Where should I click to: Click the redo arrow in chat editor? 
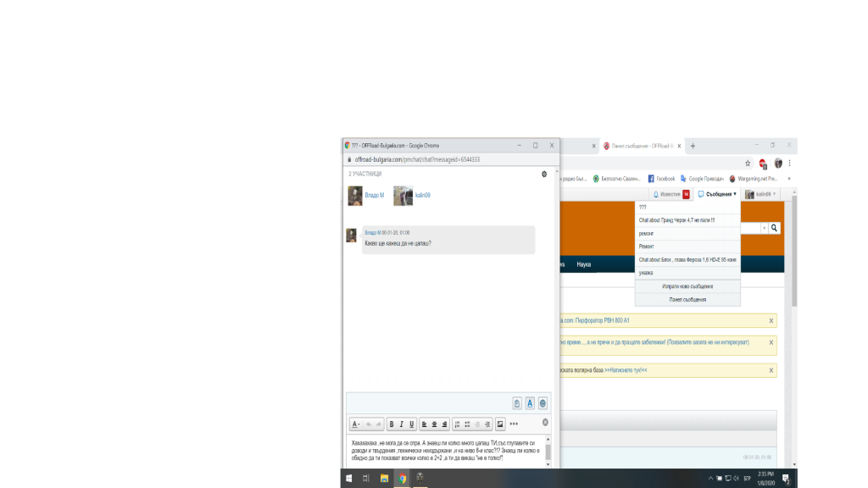click(x=379, y=424)
